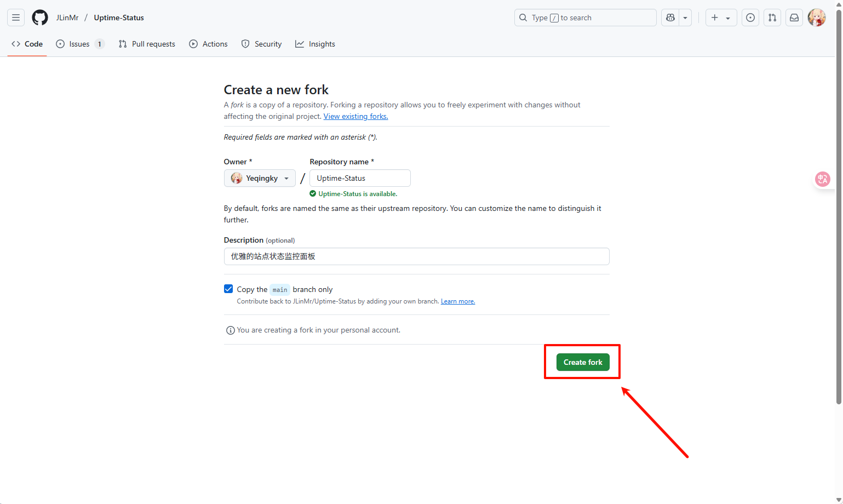Switch to the Pull requests tab

click(147, 44)
